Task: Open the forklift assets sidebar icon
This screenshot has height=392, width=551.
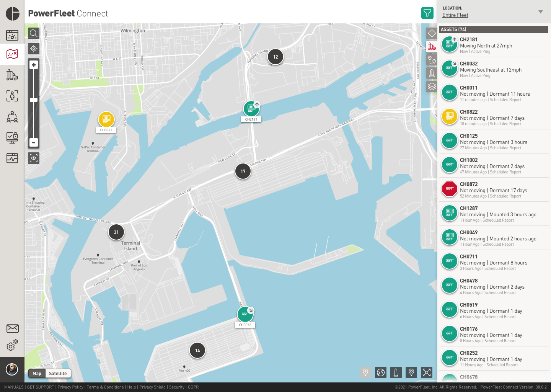Action: click(x=12, y=75)
